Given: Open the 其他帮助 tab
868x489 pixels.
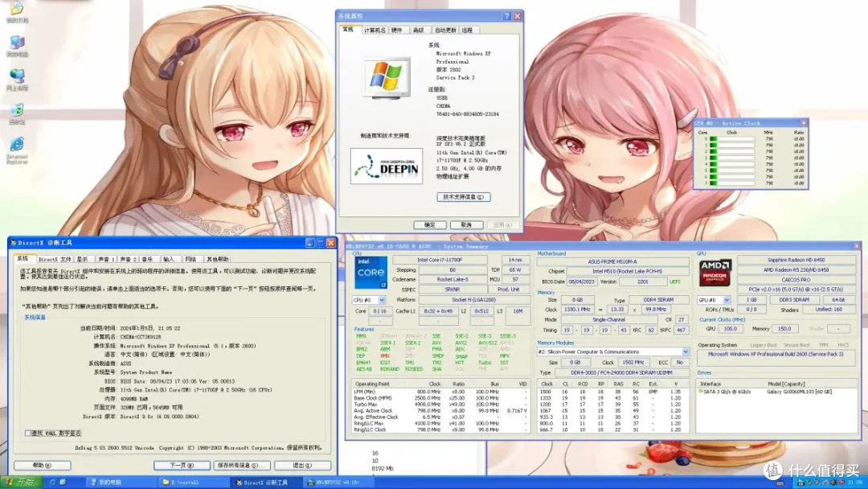Looking at the screenshot, I should (218, 259).
